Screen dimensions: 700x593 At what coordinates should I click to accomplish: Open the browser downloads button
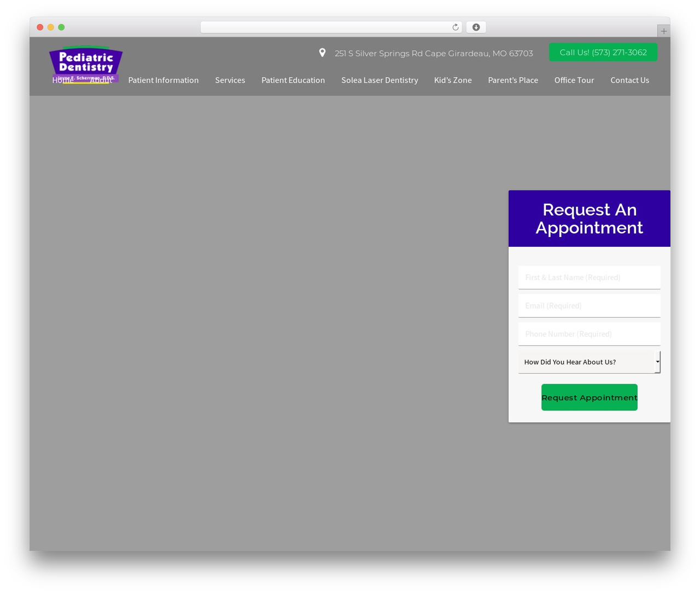[x=476, y=27]
